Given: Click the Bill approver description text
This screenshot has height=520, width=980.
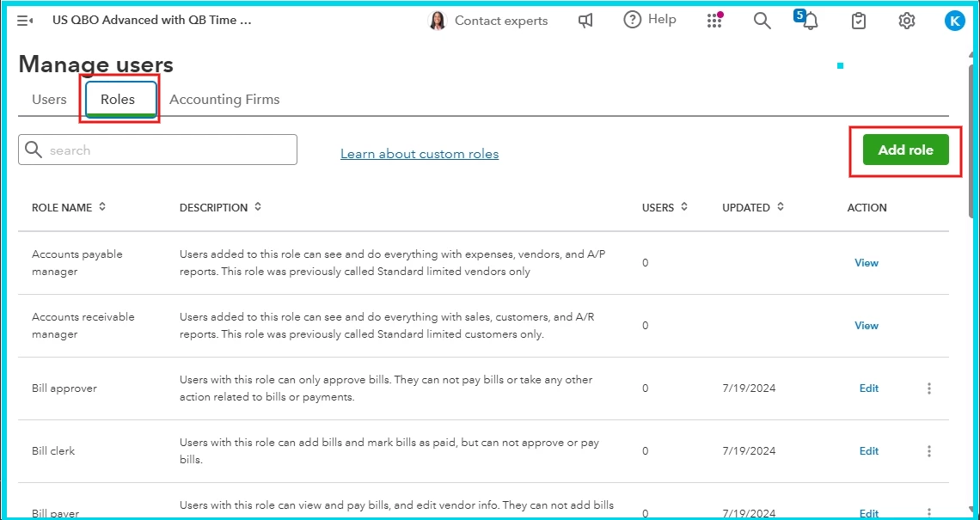Looking at the screenshot, I should [x=386, y=388].
